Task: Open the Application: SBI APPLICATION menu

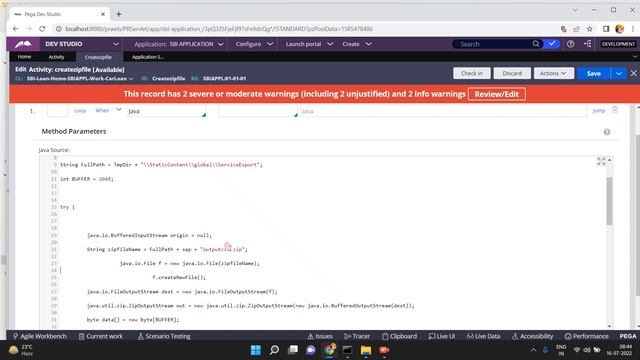Action: point(179,44)
